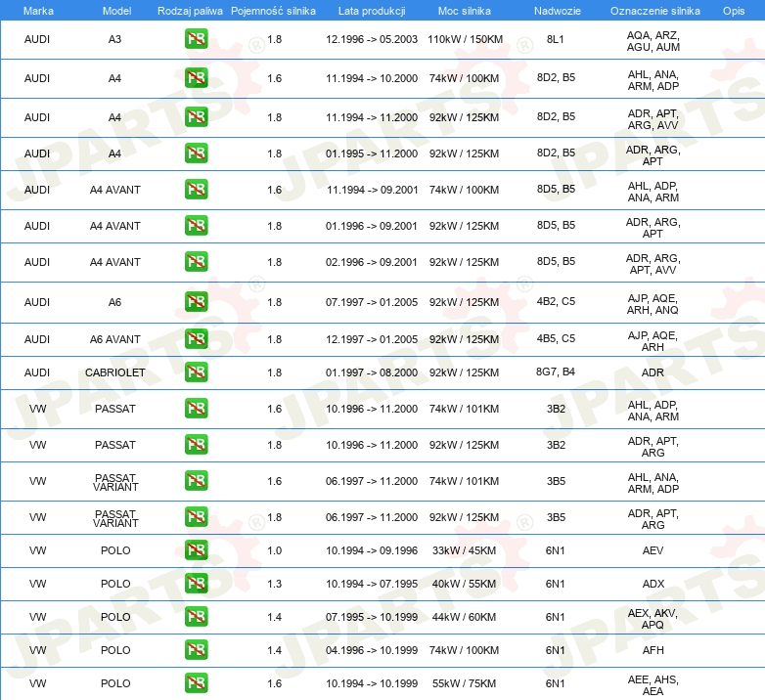The width and height of the screenshot is (765, 700).
Task: Click the fuel icon in the POLO 1.4 44kW row
Action: [x=196, y=617]
